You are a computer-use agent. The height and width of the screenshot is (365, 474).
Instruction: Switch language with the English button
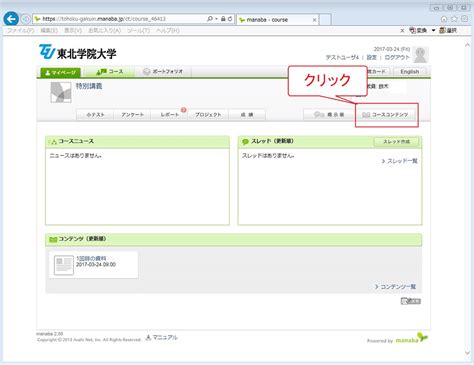click(410, 72)
